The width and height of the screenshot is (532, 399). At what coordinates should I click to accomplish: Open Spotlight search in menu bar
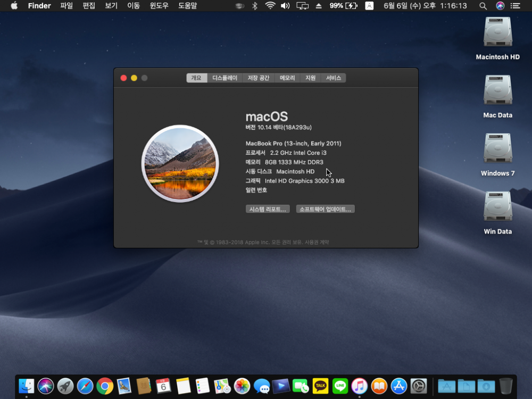point(483,6)
